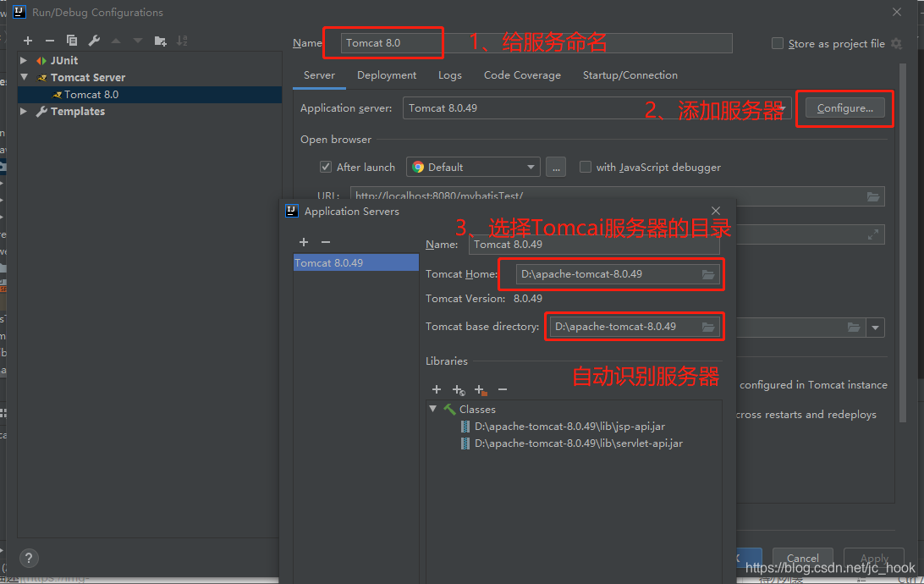Toggle Store as project file checkbox
Image resolution: width=924 pixels, height=584 pixels.
(x=778, y=44)
